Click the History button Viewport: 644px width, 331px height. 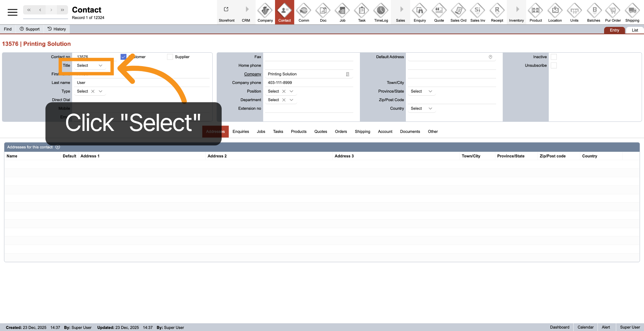tap(57, 29)
